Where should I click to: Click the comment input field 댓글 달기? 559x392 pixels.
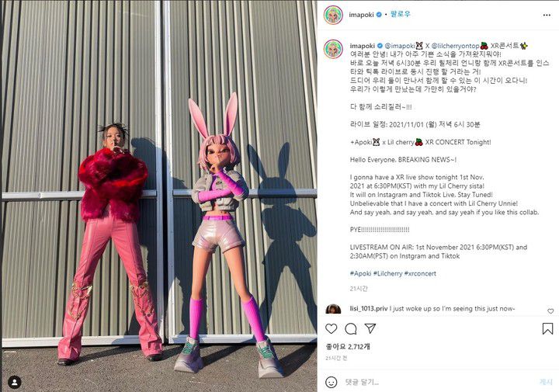tap(439, 382)
